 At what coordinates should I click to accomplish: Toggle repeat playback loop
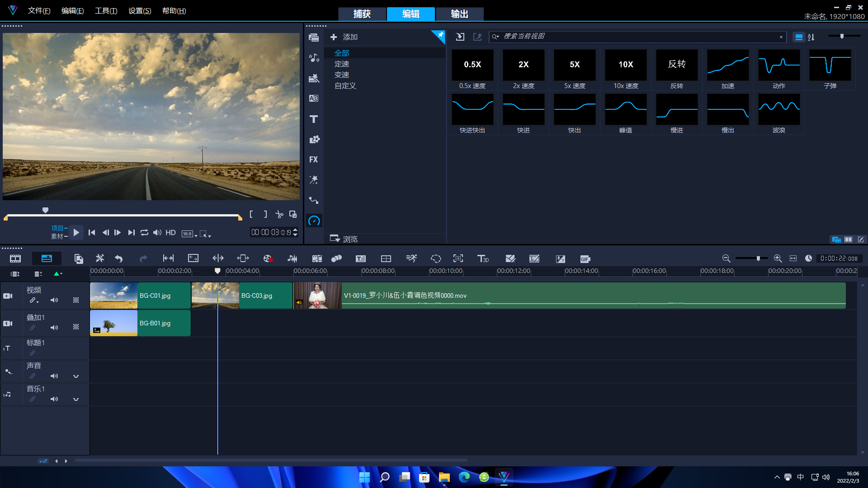[x=144, y=233]
